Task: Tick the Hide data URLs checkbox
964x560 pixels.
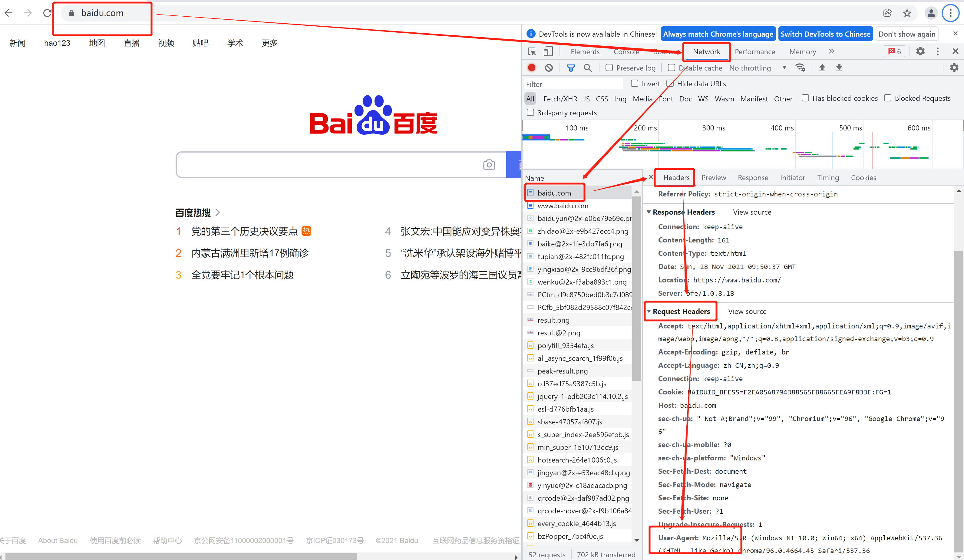Action: click(x=670, y=83)
